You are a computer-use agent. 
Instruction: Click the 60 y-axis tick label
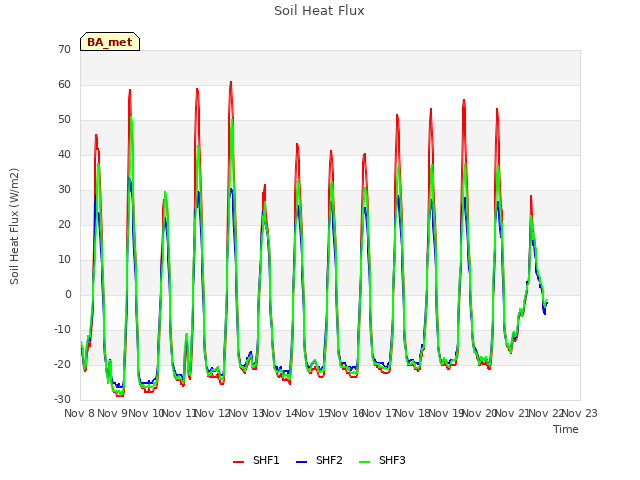coord(64,84)
